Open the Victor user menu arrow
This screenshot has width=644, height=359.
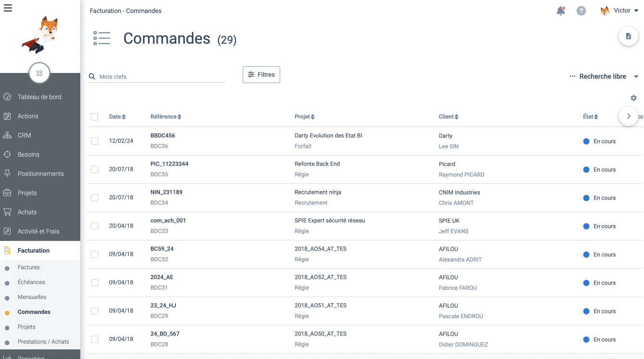point(636,11)
